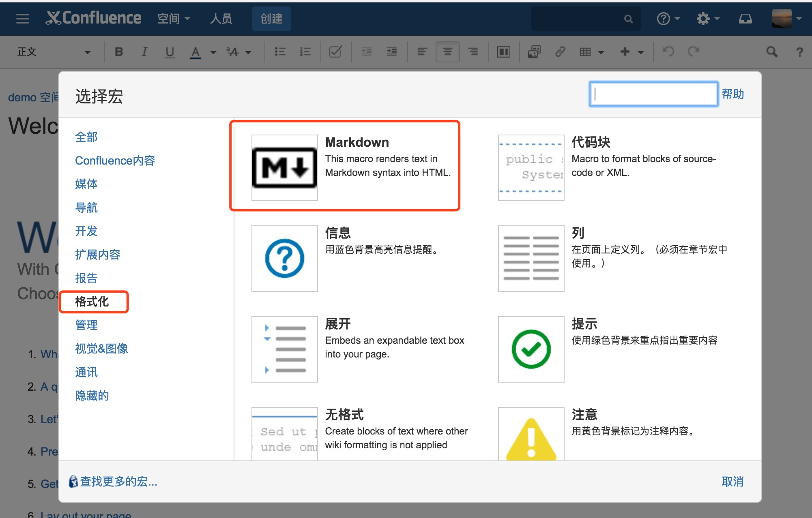Focus the macro search input field
Image resolution: width=812 pixels, height=518 pixels.
tap(653, 94)
